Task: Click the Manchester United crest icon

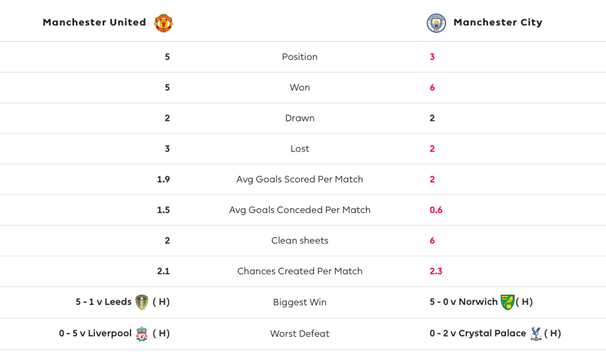Action: tap(163, 23)
